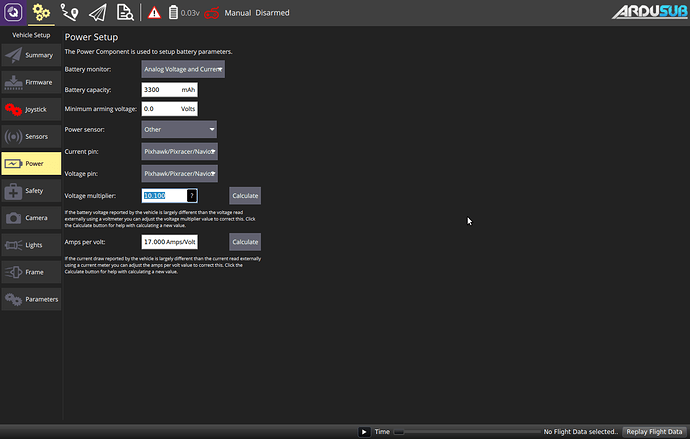Open the Summary setup page
Screen dimensions: 690x439
point(31,55)
